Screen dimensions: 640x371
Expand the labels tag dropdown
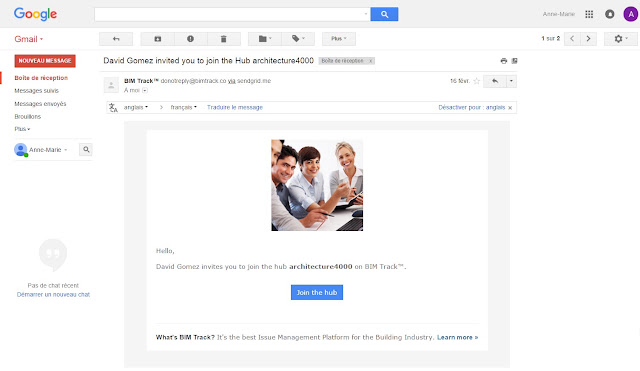[298, 39]
